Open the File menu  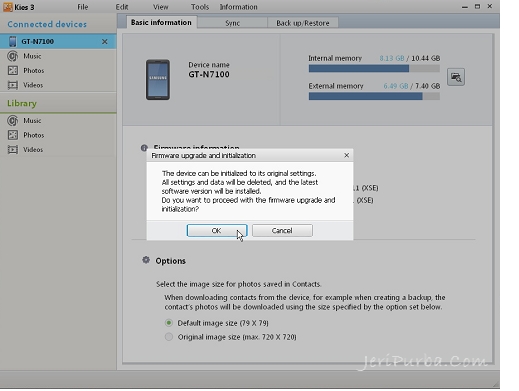[83, 7]
